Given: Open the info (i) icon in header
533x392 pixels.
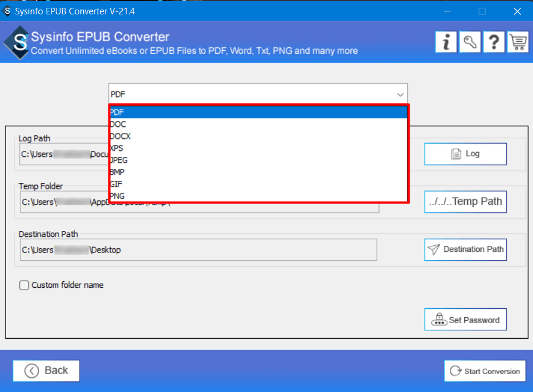Looking at the screenshot, I should (446, 42).
